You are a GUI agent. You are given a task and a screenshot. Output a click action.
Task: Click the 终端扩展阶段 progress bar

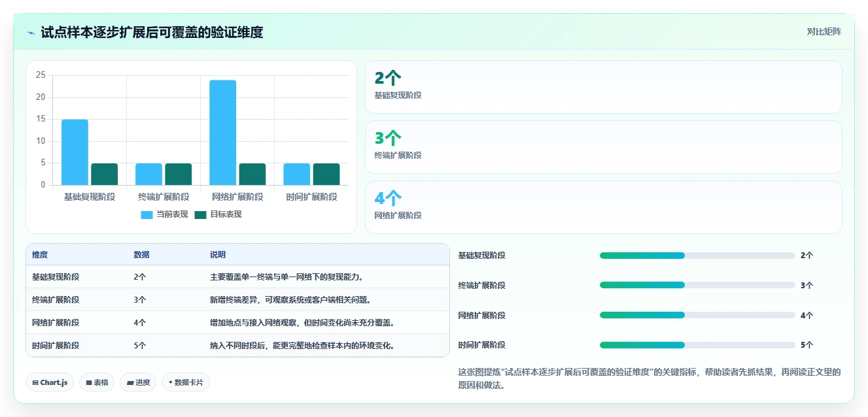(x=697, y=285)
